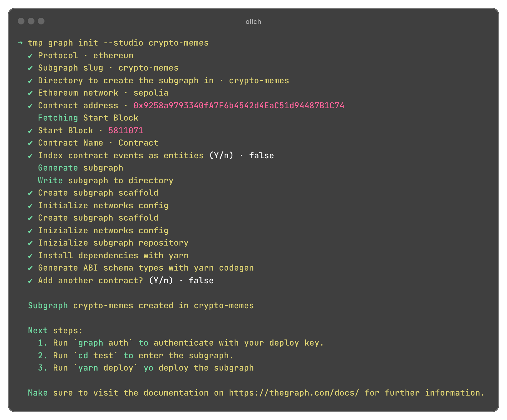Click the olich window title
The image size is (507, 420).
[253, 22]
